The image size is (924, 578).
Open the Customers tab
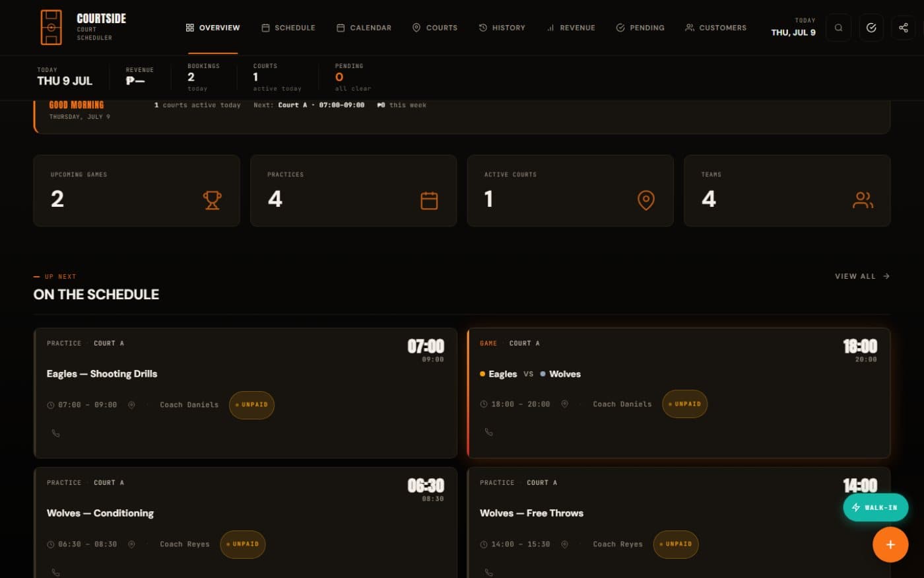tap(715, 28)
